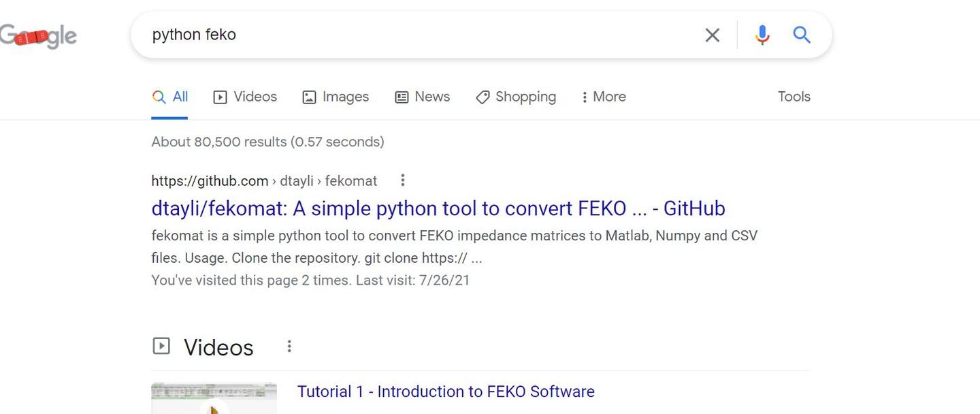Open the three-dot menu beside Videos heading
The image size is (980, 414).
click(289, 346)
